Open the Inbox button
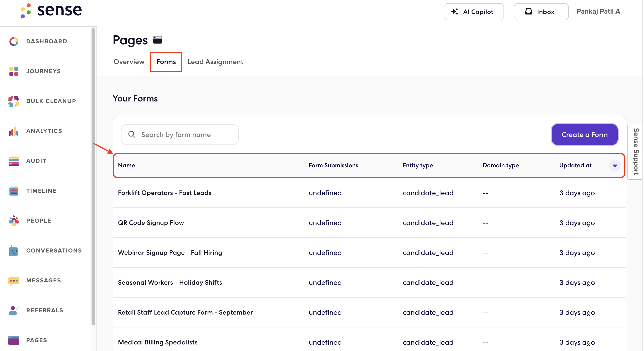644x351 pixels. click(x=541, y=12)
